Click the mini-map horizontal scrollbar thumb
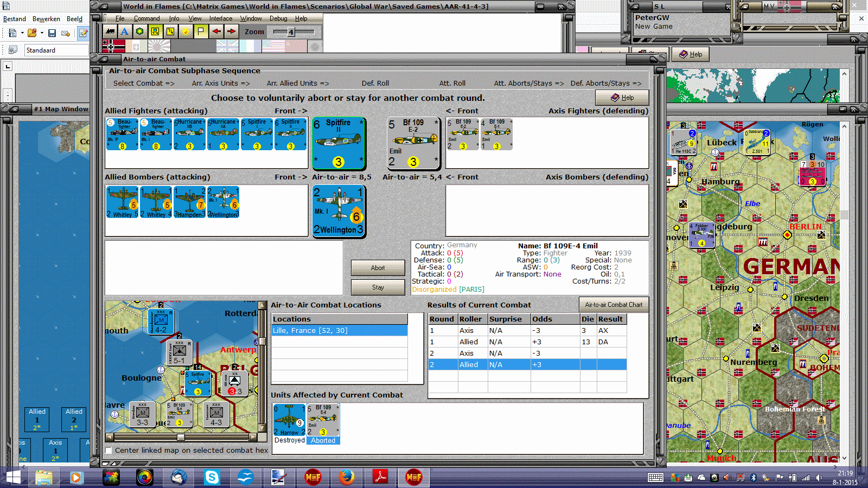The image size is (868, 488). tap(181, 437)
